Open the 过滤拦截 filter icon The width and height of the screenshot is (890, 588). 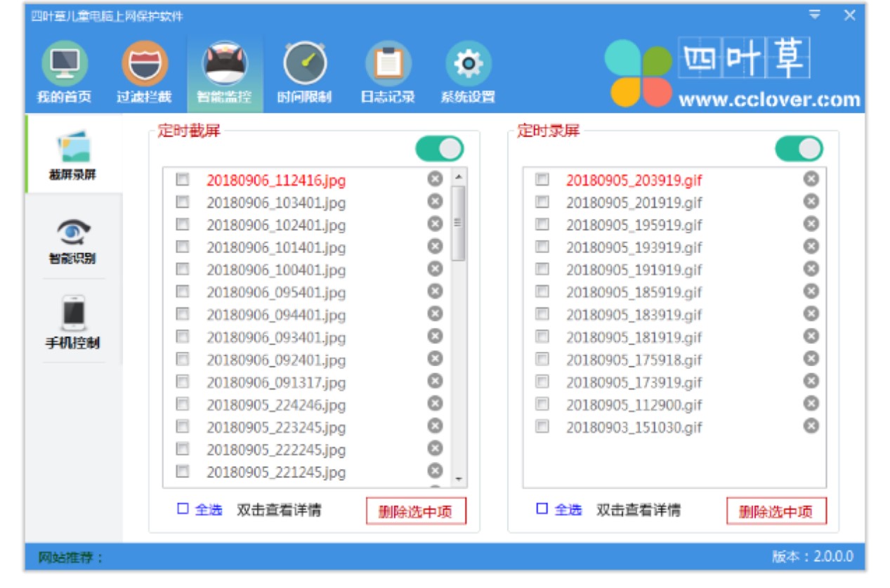144,65
